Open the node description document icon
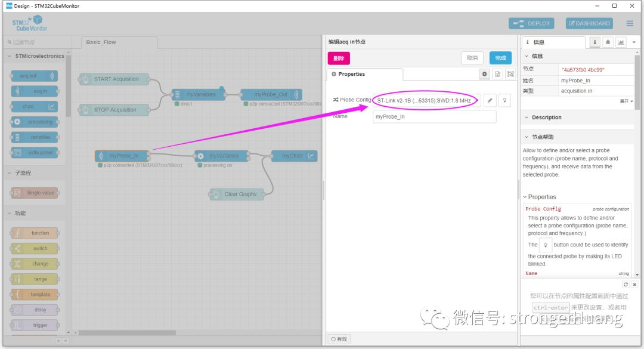Screen dimensions: 644x349 497,74
